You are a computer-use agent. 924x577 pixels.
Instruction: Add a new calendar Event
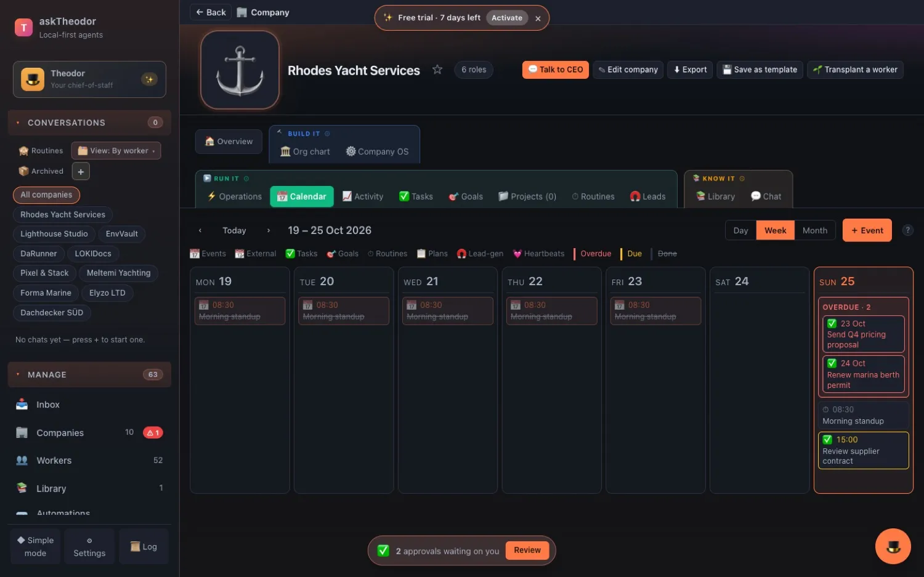867,230
